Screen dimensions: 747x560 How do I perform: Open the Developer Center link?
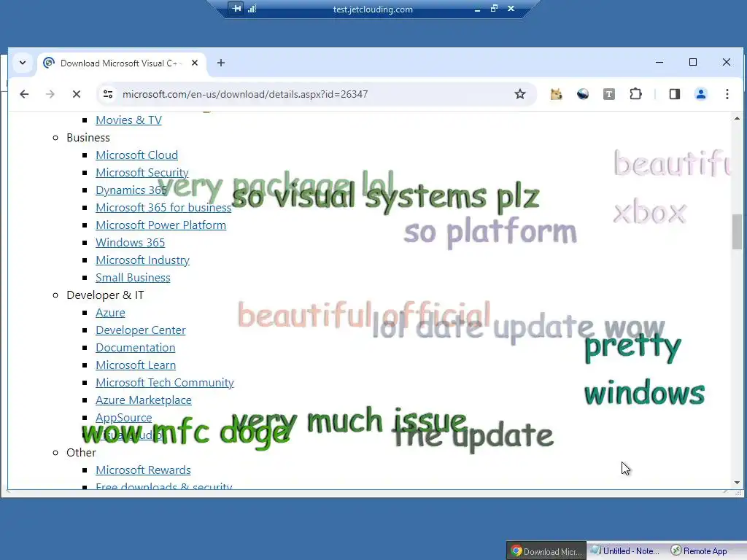tap(141, 330)
